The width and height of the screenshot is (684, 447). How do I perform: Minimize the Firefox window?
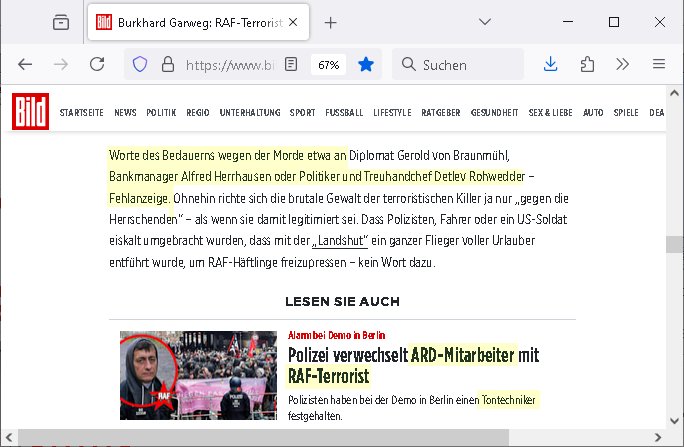pos(568,21)
